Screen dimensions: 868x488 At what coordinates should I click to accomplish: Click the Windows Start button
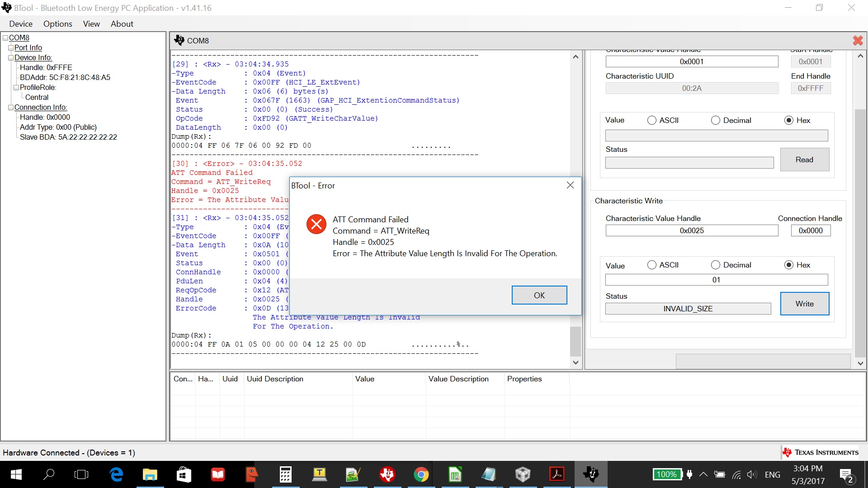[x=16, y=474]
